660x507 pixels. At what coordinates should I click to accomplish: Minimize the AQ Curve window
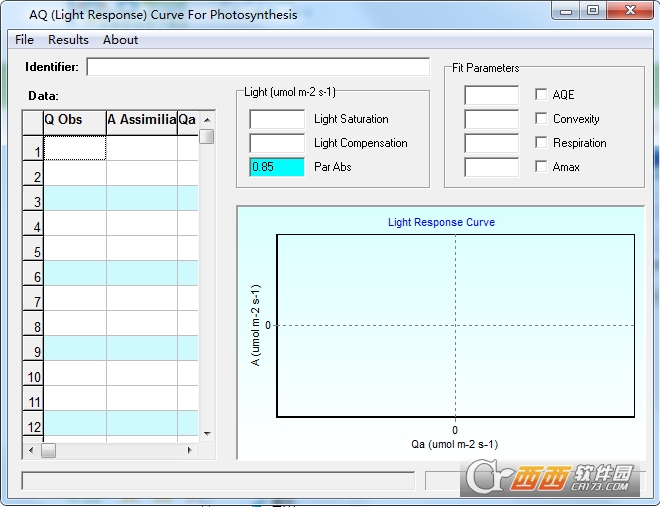point(566,11)
